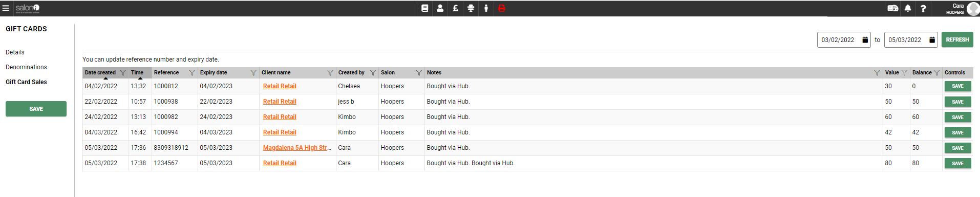Edit expiry date 24/02/2023
The height and width of the screenshot is (197, 980).
coord(216,117)
